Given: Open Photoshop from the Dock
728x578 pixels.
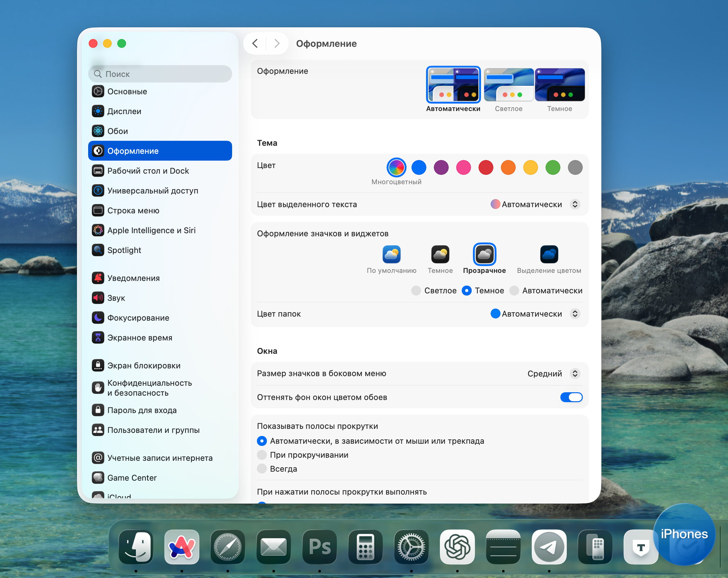Looking at the screenshot, I should pyautogui.click(x=319, y=547).
